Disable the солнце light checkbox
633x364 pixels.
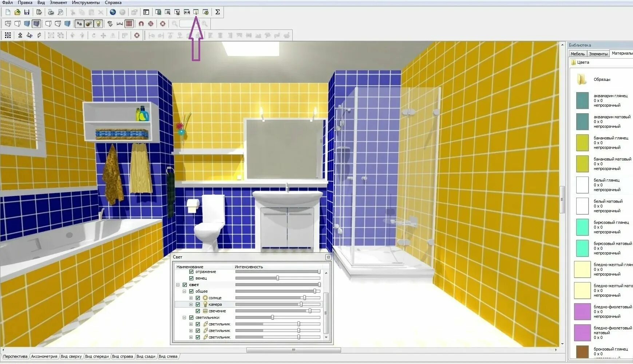(x=198, y=298)
